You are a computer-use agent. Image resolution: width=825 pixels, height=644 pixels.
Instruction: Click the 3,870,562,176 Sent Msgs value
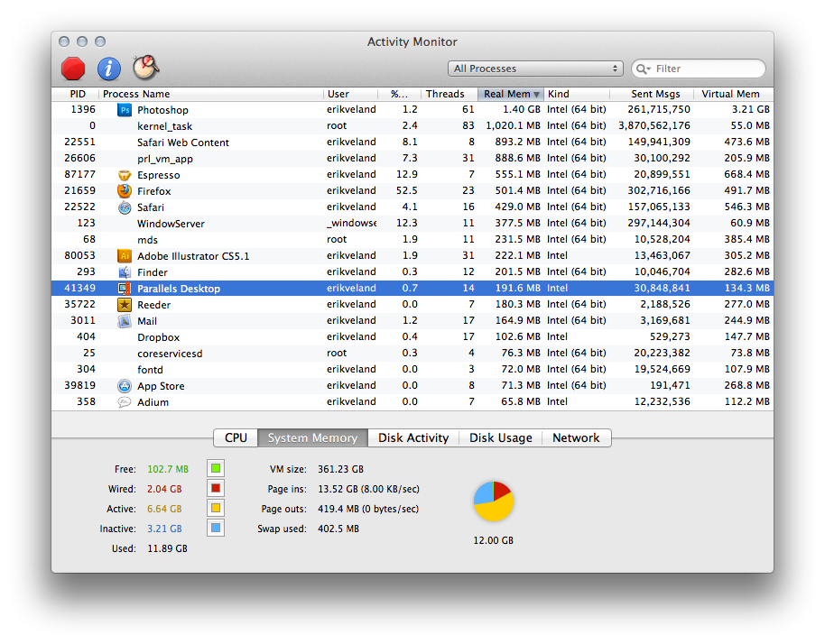[x=654, y=125]
